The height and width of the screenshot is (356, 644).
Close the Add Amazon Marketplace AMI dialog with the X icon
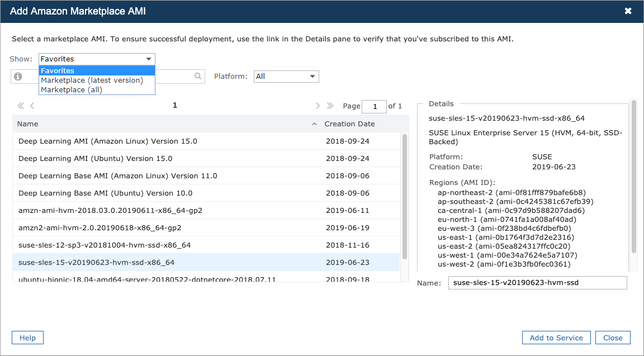628,11
